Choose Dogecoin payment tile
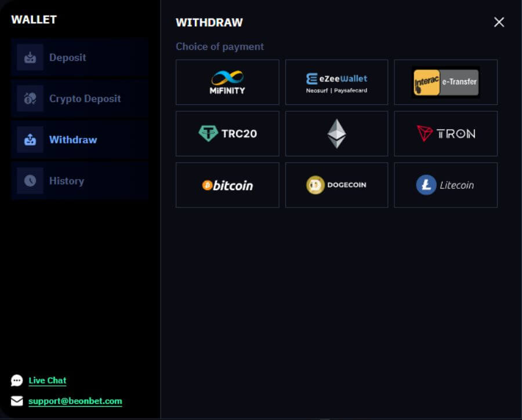The image size is (522, 420). (x=336, y=185)
